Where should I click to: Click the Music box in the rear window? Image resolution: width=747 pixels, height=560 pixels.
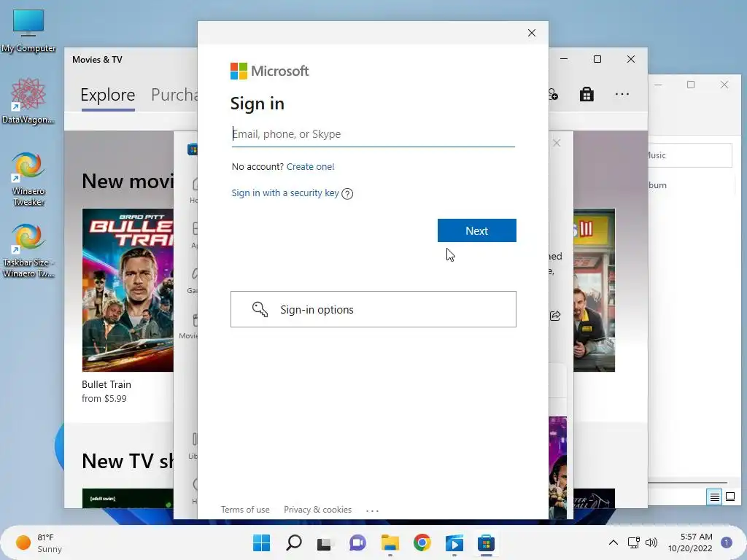tap(690, 155)
